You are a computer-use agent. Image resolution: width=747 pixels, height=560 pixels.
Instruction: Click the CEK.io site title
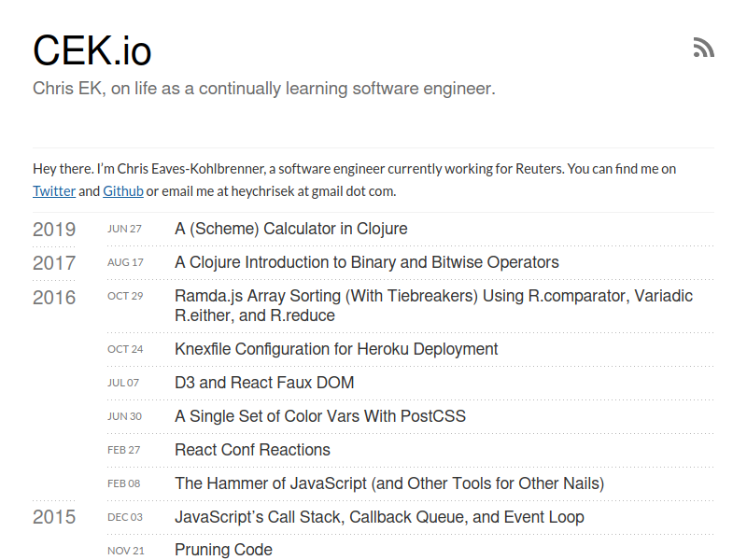point(92,50)
